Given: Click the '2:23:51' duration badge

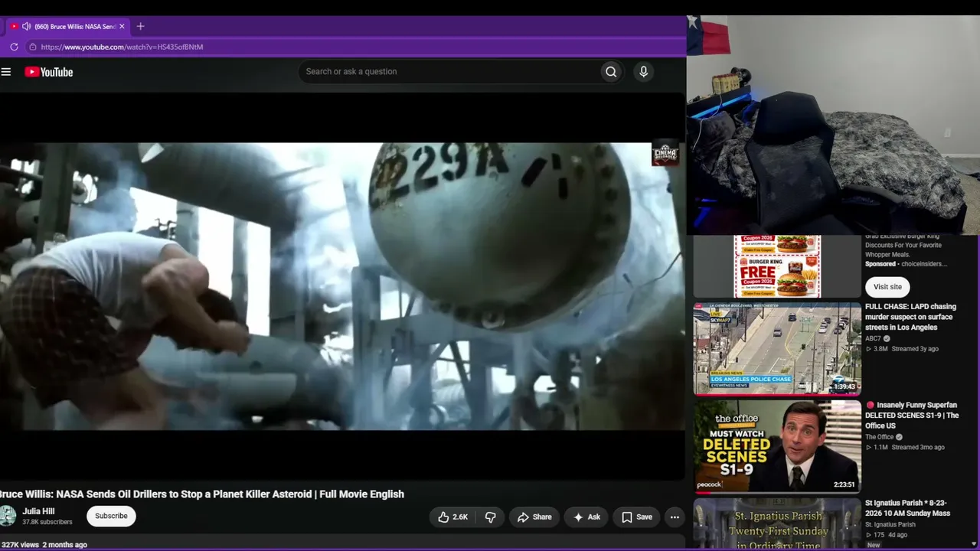Looking at the screenshot, I should 844,484.
